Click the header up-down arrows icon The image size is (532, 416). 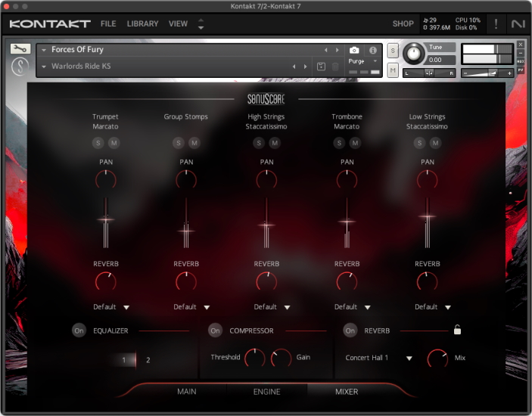(x=201, y=23)
